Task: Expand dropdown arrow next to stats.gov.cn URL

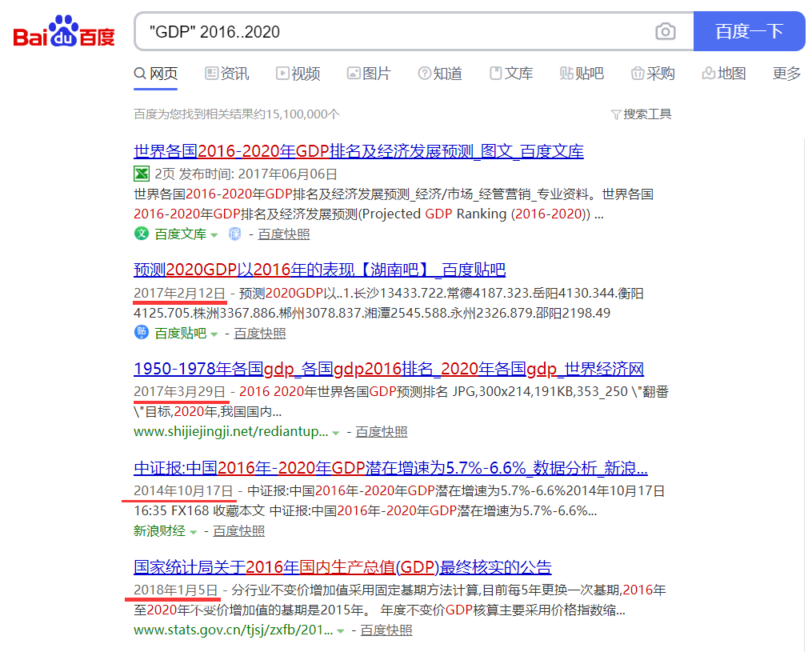Action: coord(340,631)
